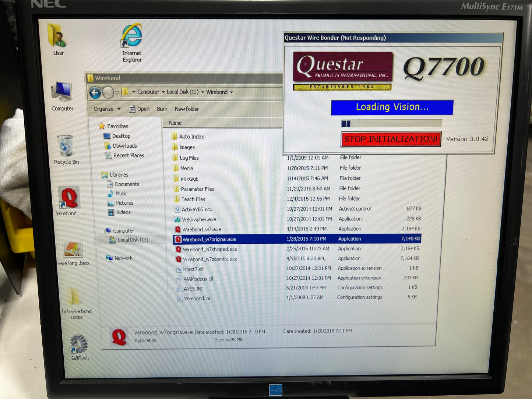Click the STOP INITIALIZATION! button
Screen dimensions: 532x399
coord(391,139)
